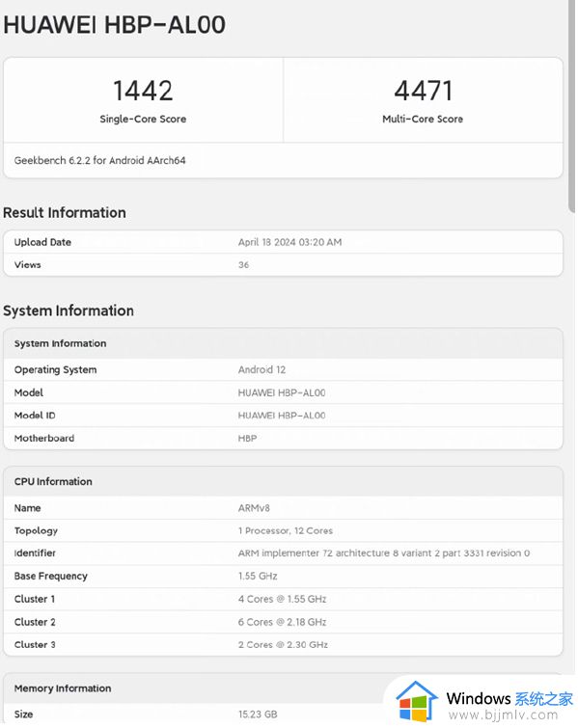Viewport: 578px width, 728px height.
Task: Select the 2 Cores @ 2.30 GHz value
Action: (283, 644)
